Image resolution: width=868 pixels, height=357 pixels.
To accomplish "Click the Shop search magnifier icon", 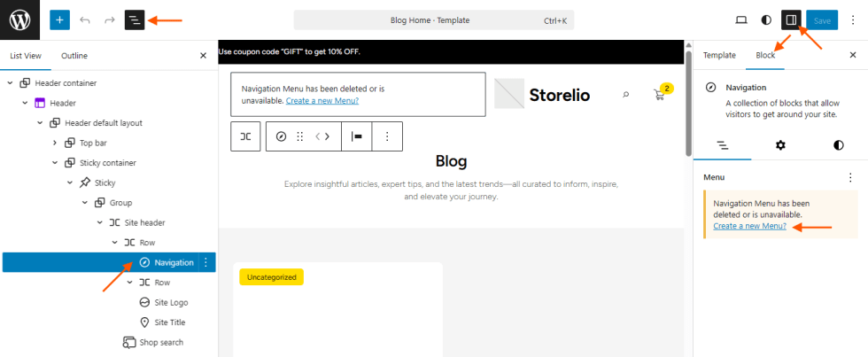I will (x=626, y=94).
